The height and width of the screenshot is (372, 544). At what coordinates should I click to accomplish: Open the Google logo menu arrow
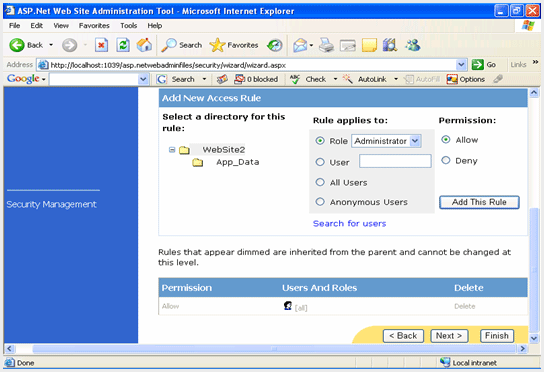[x=44, y=79]
